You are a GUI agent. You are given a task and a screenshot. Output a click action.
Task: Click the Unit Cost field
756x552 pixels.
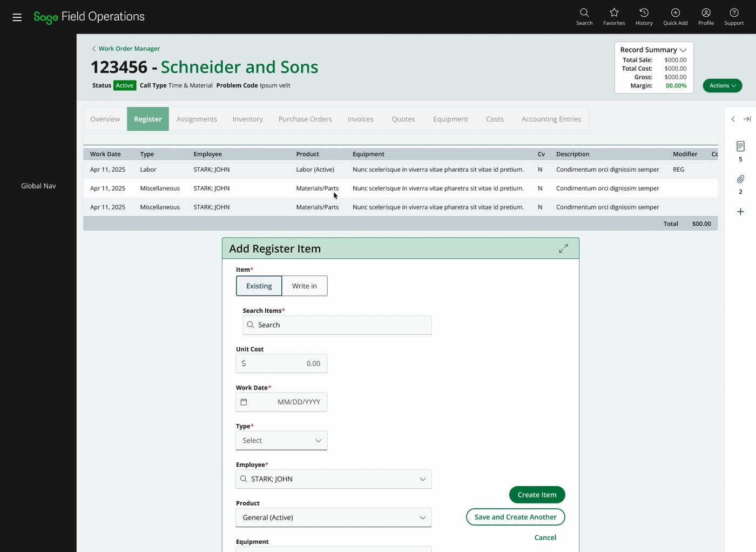[x=281, y=363]
